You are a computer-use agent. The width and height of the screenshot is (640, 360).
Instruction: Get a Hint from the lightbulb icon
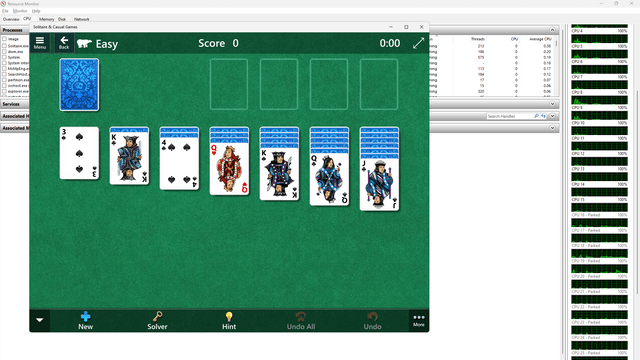click(x=229, y=320)
